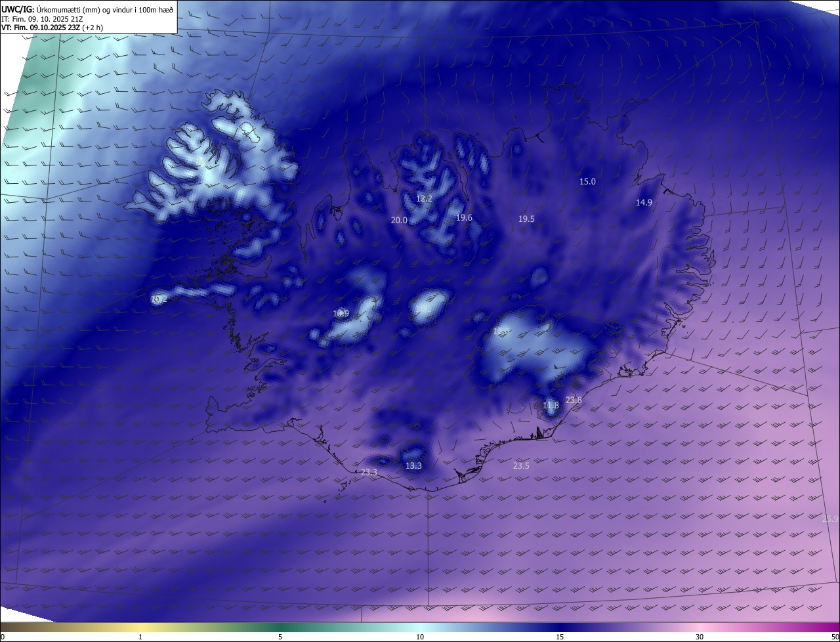The image size is (840, 642).
Task: Select the 11.8 value near the south coast
Action: point(551,406)
